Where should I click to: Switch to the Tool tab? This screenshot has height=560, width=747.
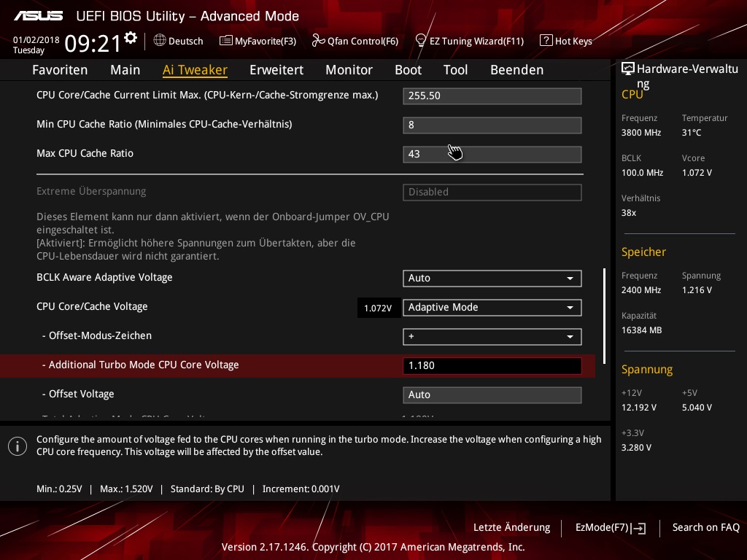pyautogui.click(x=455, y=70)
